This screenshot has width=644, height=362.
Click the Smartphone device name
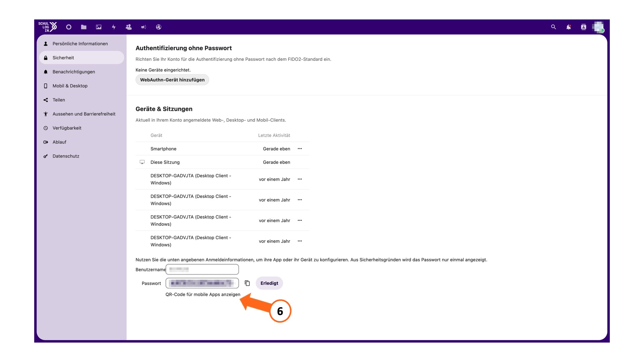pos(163,149)
